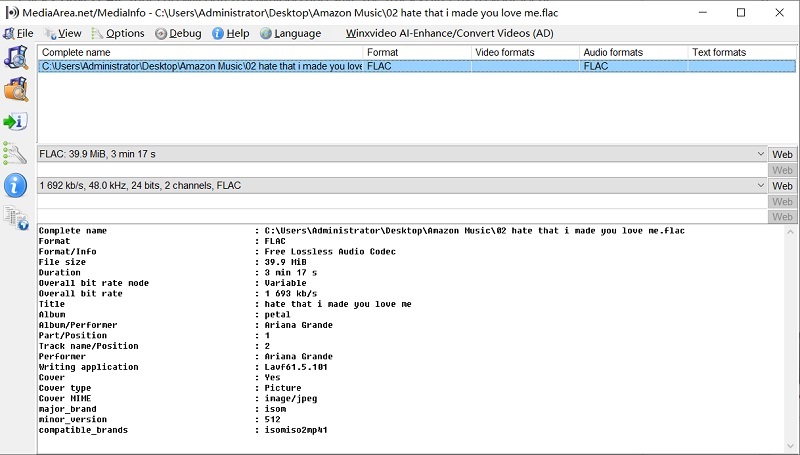
Task: Open the Language menu
Action: click(290, 34)
